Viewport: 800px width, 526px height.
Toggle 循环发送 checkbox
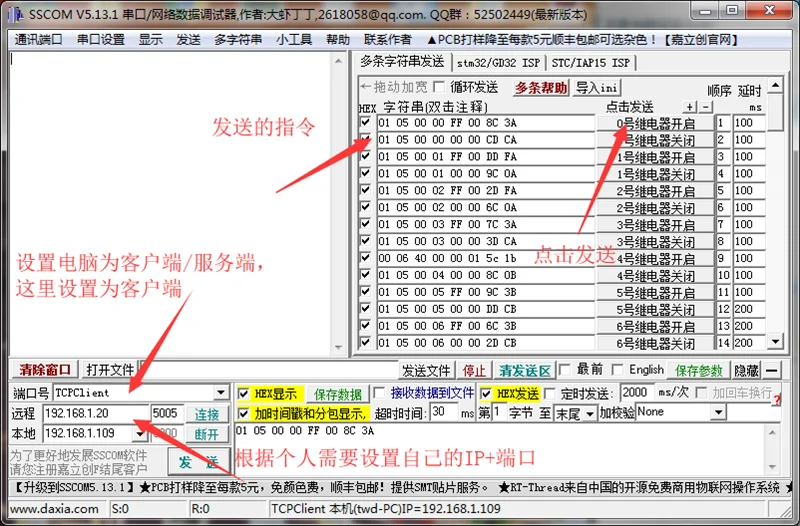pyautogui.click(x=439, y=87)
